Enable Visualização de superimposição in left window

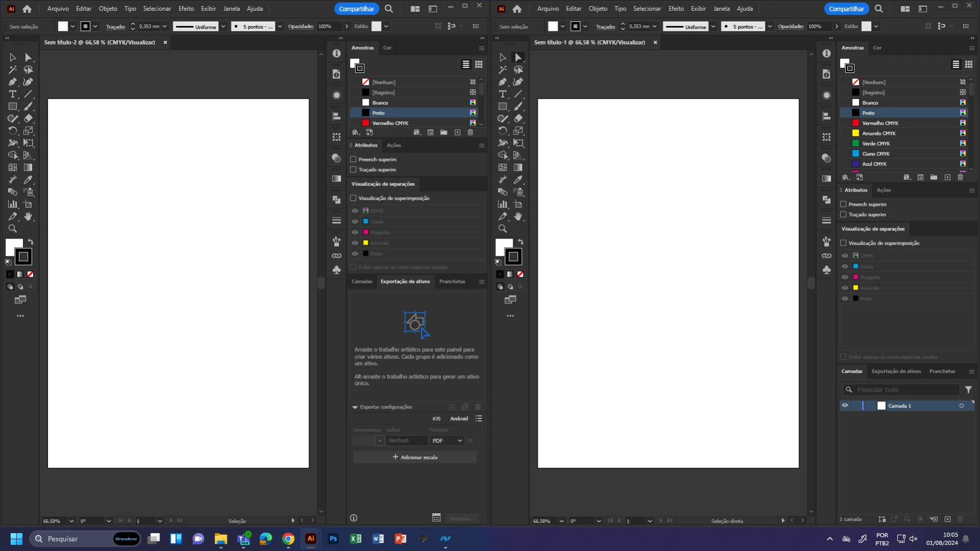pos(353,198)
